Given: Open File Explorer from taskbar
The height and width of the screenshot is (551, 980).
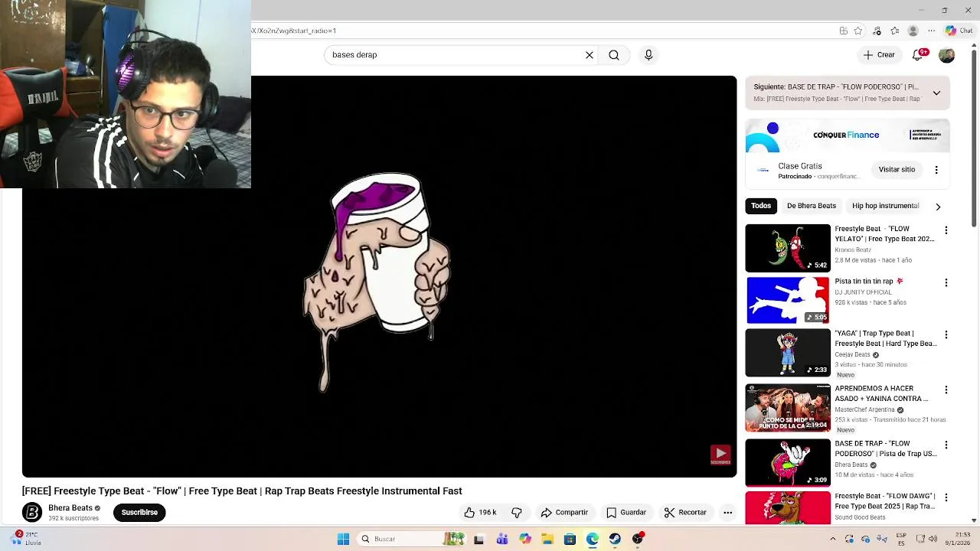Looking at the screenshot, I should point(547,539).
